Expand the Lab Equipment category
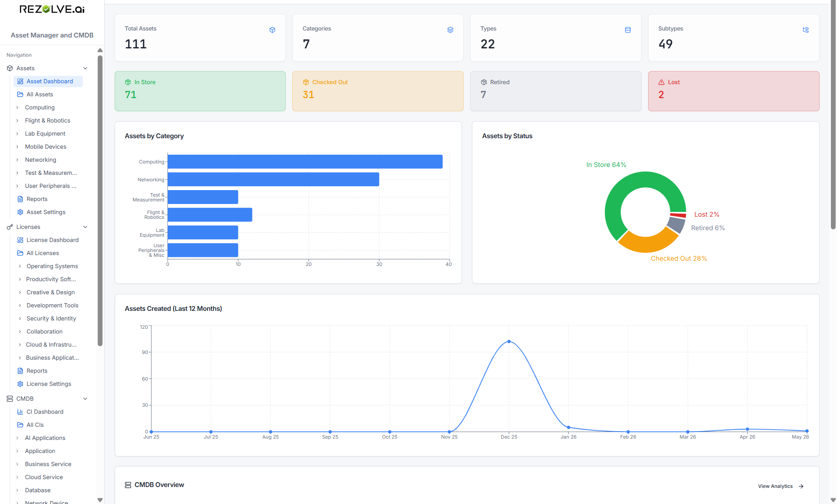Viewport: 837px width, 504px height. click(x=17, y=134)
